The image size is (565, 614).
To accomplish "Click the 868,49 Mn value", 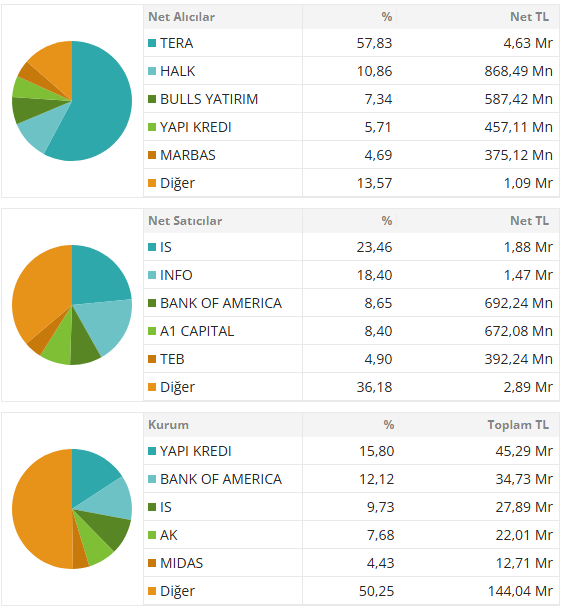I will (519, 71).
